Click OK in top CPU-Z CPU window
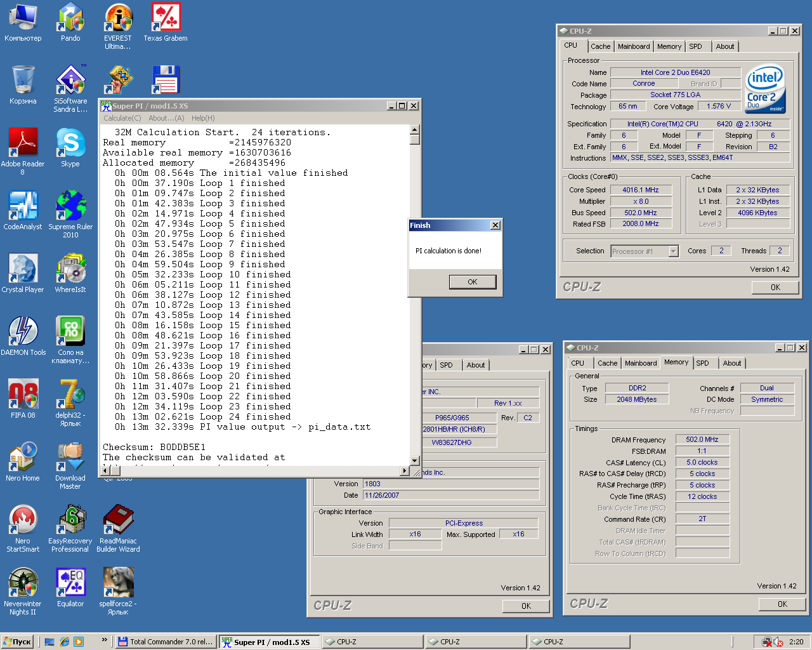 coord(775,288)
